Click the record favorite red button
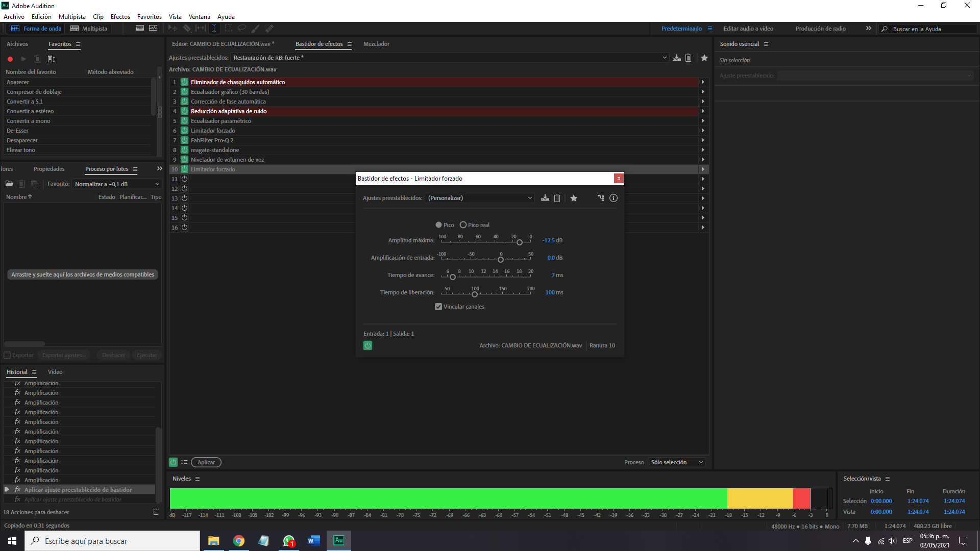 pos(10,59)
